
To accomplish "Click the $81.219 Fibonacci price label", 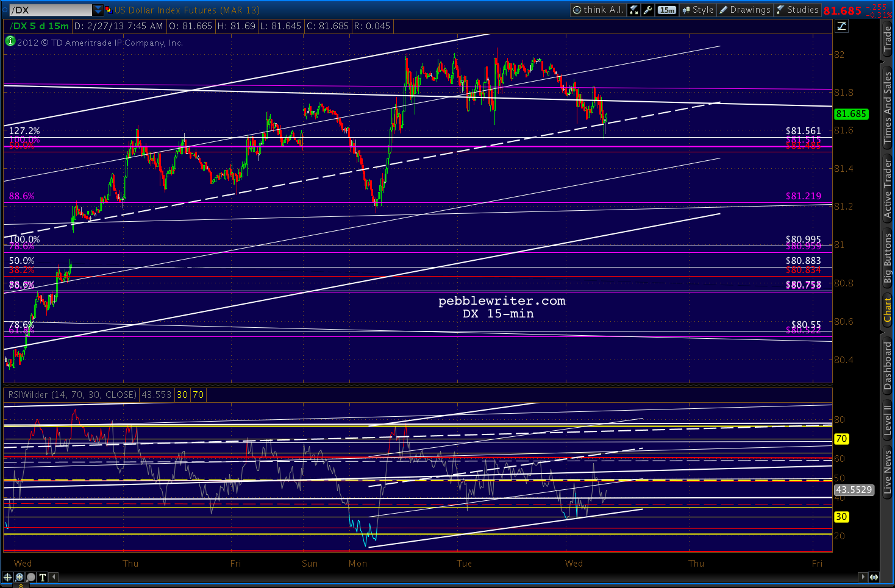I will click(x=804, y=196).
